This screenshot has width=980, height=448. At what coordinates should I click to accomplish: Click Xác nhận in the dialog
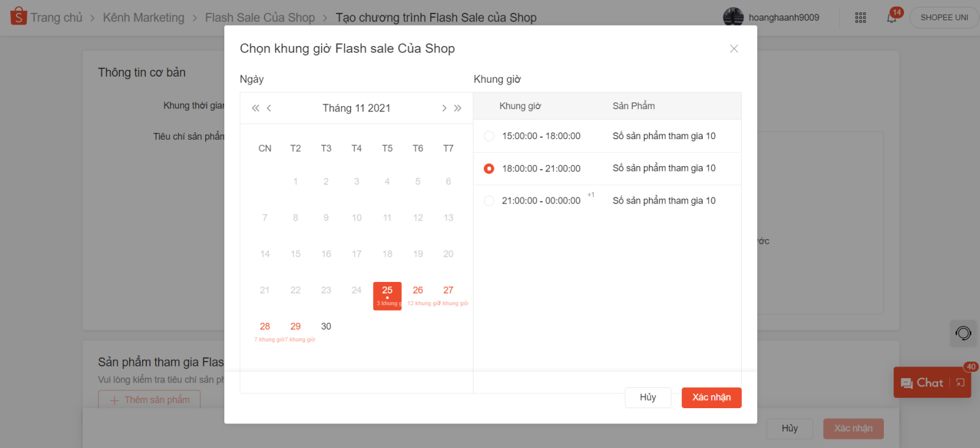pos(711,398)
